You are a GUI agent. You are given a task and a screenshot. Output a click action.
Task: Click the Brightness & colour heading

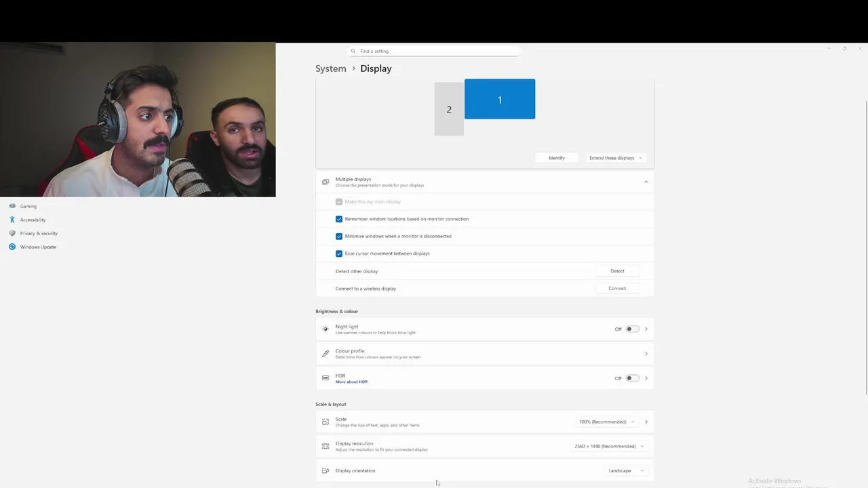click(x=336, y=311)
